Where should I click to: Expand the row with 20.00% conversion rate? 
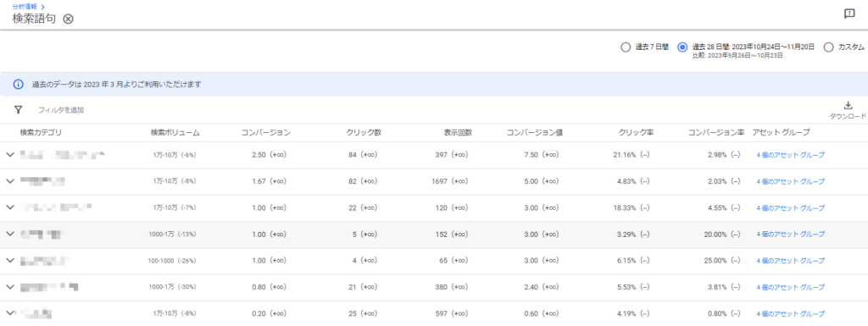point(9,234)
